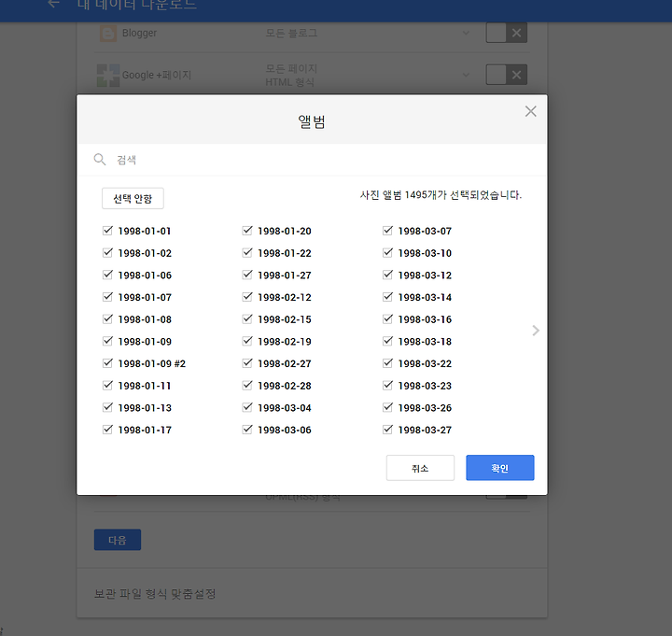Click the 선택 안함 (select none) button
This screenshot has width=672, height=636.
[x=133, y=199]
